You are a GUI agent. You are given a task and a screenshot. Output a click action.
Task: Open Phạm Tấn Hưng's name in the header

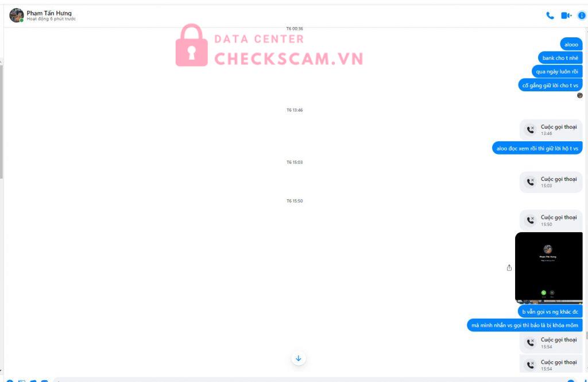49,13
